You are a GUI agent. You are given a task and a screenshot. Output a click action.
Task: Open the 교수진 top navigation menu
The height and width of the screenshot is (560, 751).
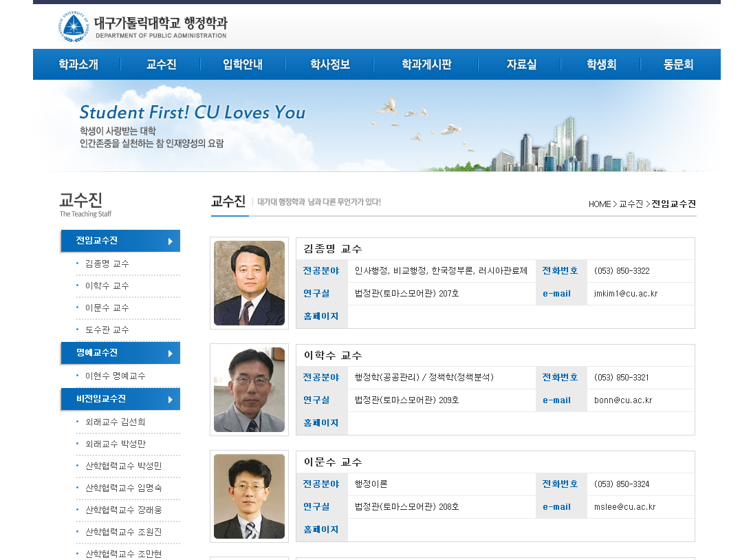pos(162,64)
